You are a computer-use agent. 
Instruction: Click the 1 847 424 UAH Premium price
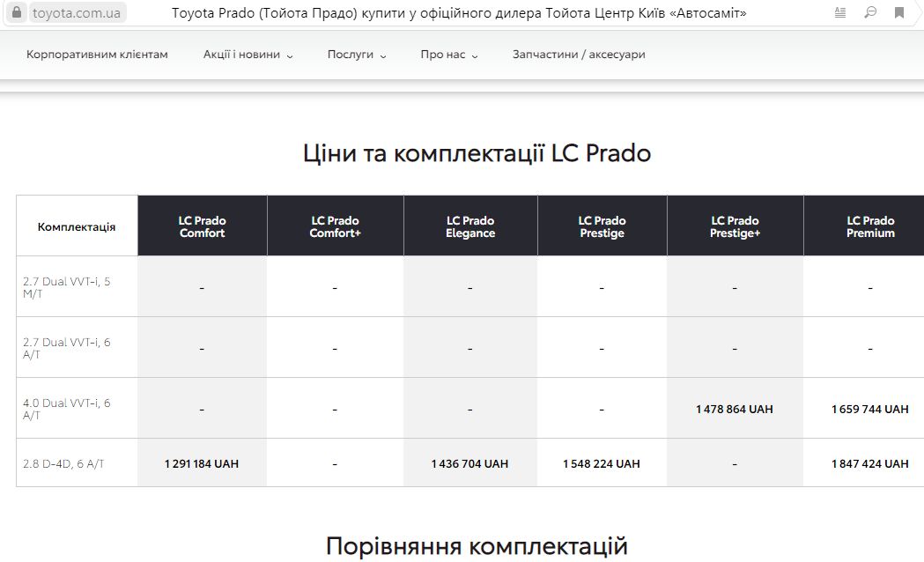click(x=869, y=463)
